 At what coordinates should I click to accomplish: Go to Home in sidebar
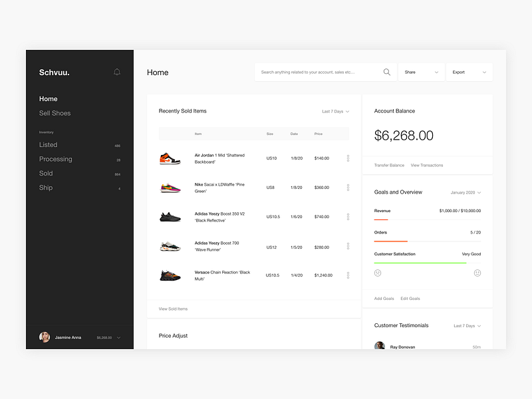48,98
